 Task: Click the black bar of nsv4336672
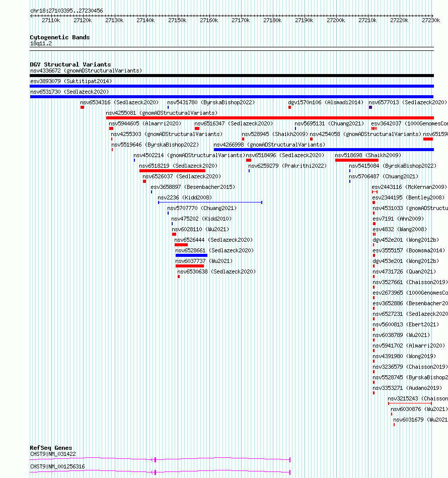[x=232, y=76]
